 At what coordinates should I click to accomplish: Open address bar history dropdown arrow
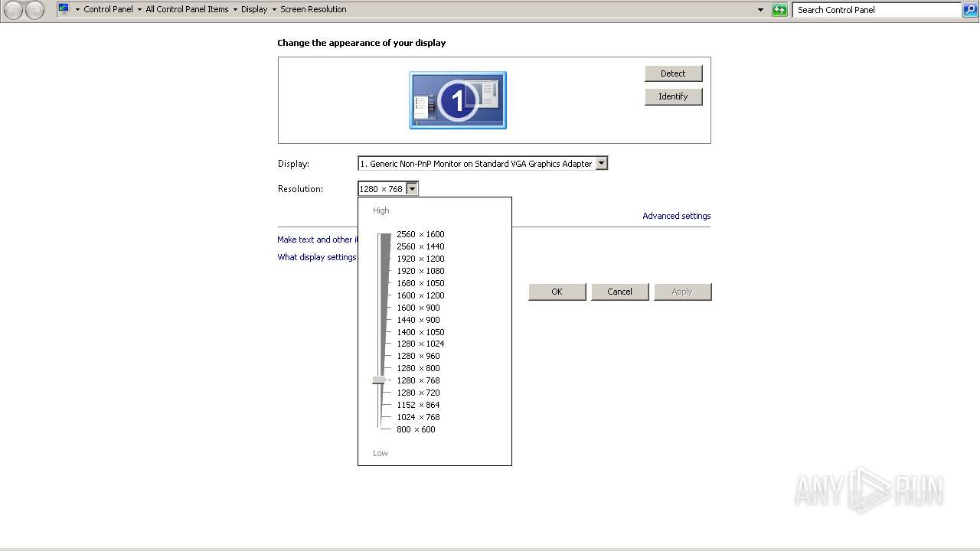[760, 10]
